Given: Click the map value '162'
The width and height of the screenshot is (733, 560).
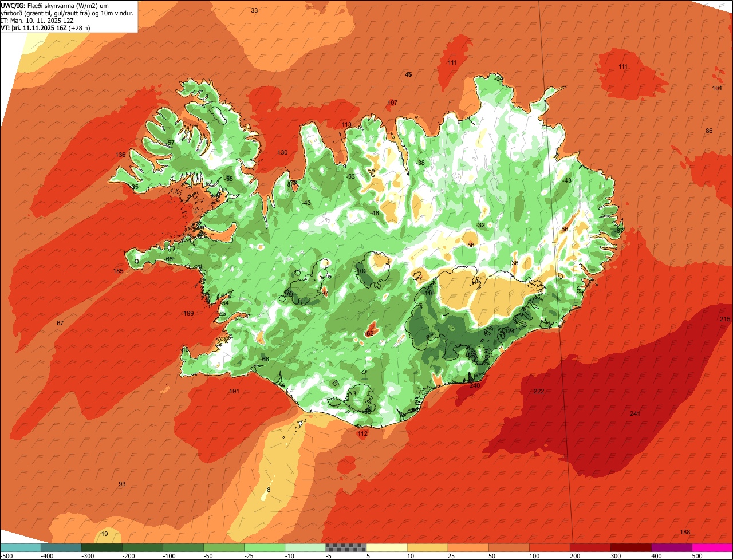Looking at the screenshot, I should click(369, 333).
